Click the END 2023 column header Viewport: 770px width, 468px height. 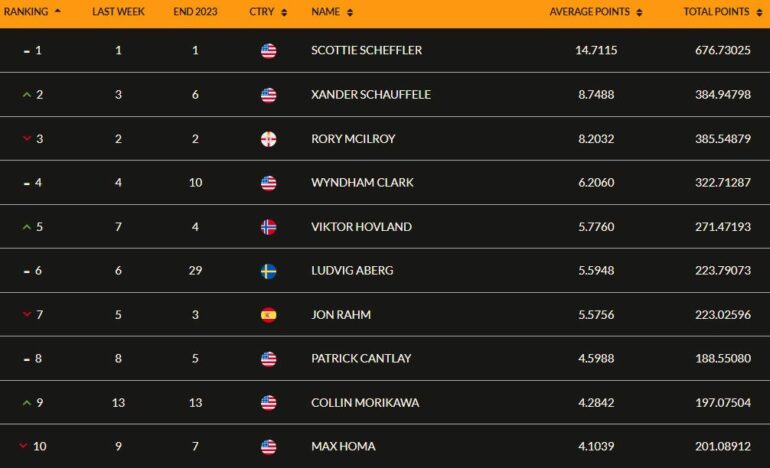195,12
